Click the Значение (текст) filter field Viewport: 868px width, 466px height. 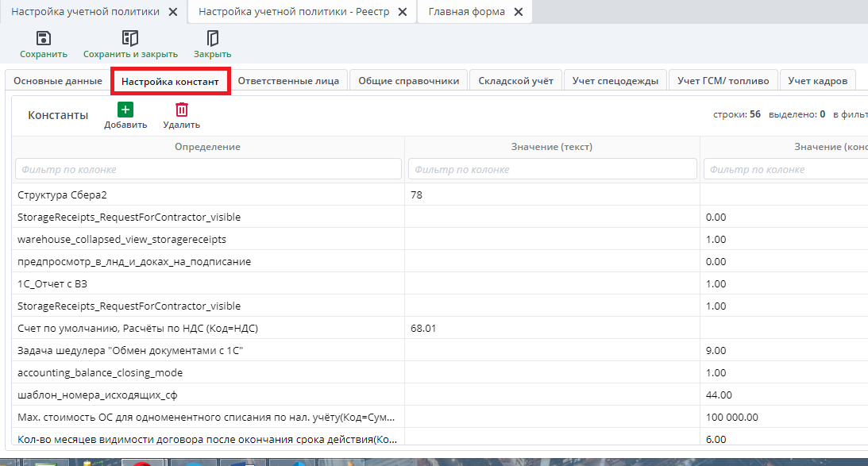pos(552,169)
